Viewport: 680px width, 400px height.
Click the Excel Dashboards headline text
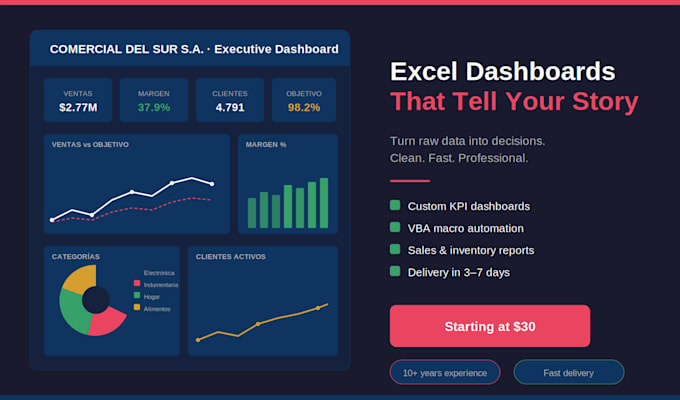[503, 71]
